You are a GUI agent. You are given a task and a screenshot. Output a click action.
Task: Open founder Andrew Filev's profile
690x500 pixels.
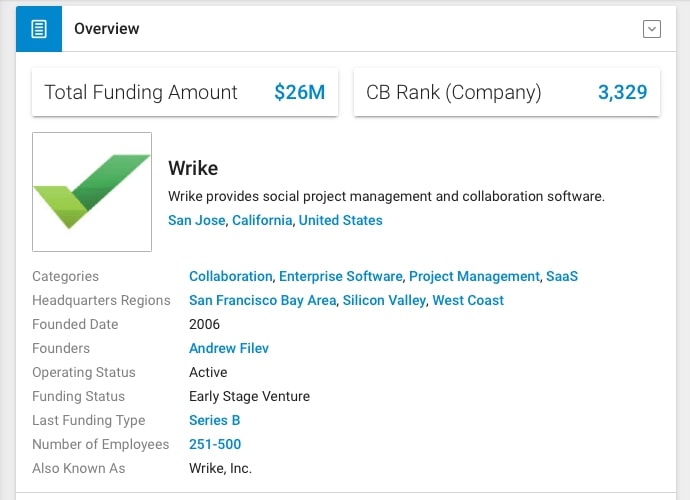pos(229,348)
